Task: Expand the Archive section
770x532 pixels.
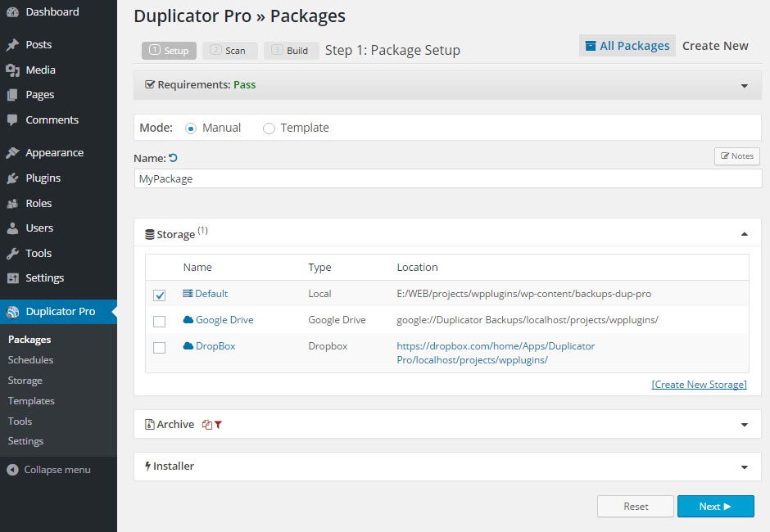Action: pyautogui.click(x=745, y=424)
